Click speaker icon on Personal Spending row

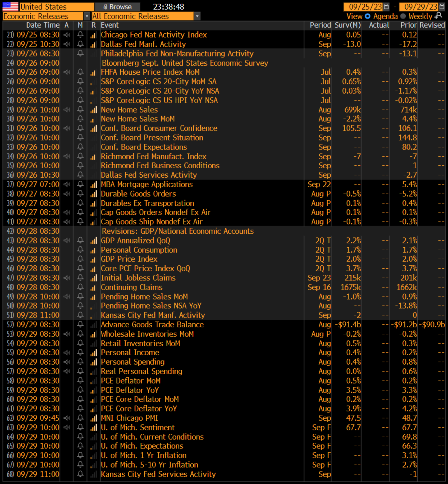tap(66, 362)
